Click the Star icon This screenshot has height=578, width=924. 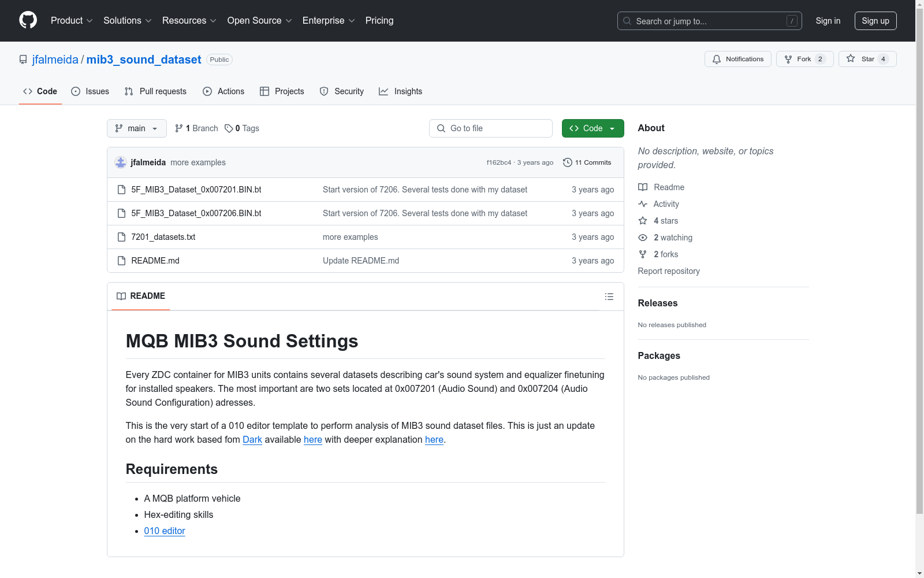click(x=851, y=58)
